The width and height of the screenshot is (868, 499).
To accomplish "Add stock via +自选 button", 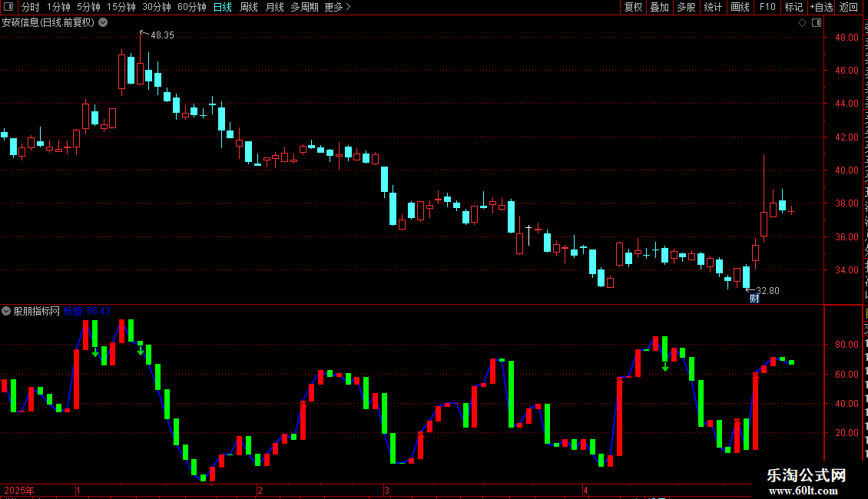I will [821, 7].
